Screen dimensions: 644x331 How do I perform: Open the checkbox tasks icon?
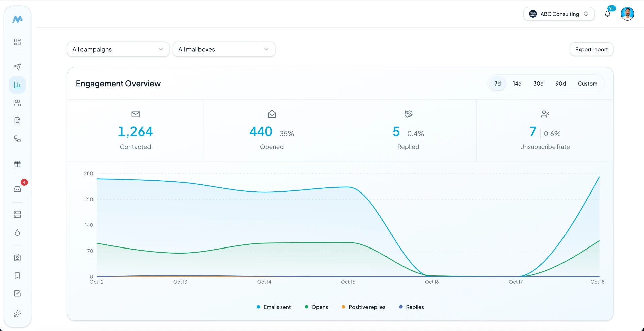coord(17,293)
